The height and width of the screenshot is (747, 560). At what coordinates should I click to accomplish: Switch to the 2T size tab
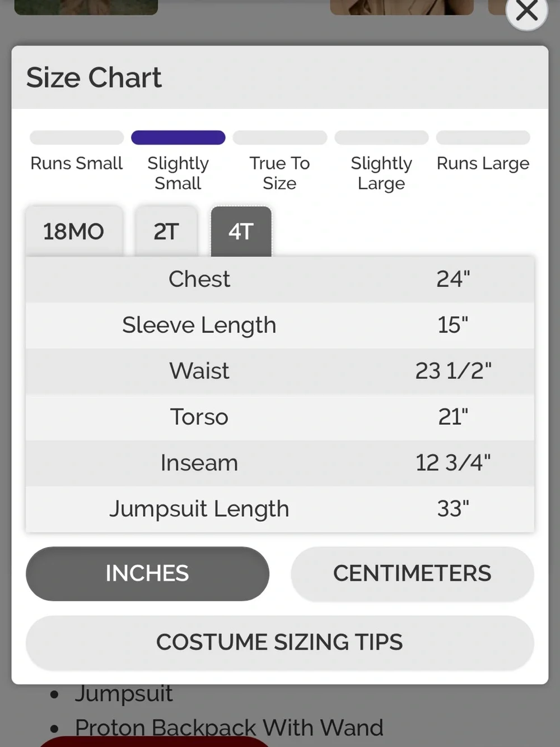pyautogui.click(x=166, y=231)
